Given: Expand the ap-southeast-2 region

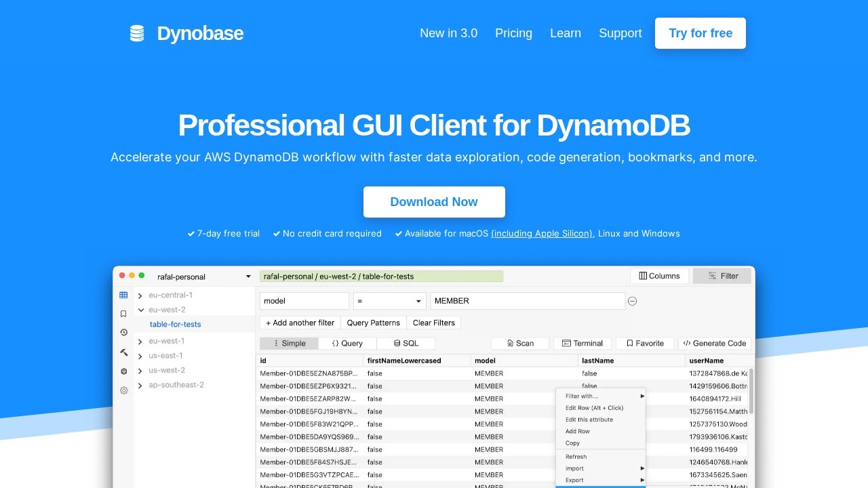Looking at the screenshot, I should (x=140, y=385).
